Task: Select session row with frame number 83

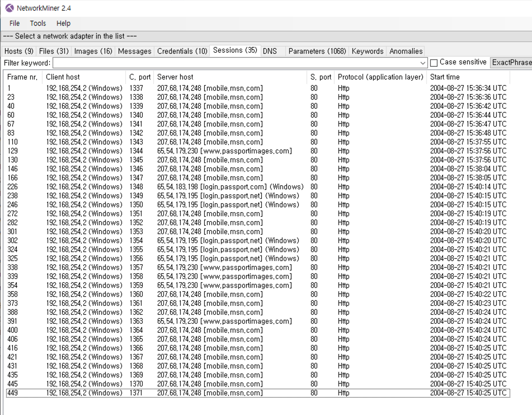Action: [258, 133]
